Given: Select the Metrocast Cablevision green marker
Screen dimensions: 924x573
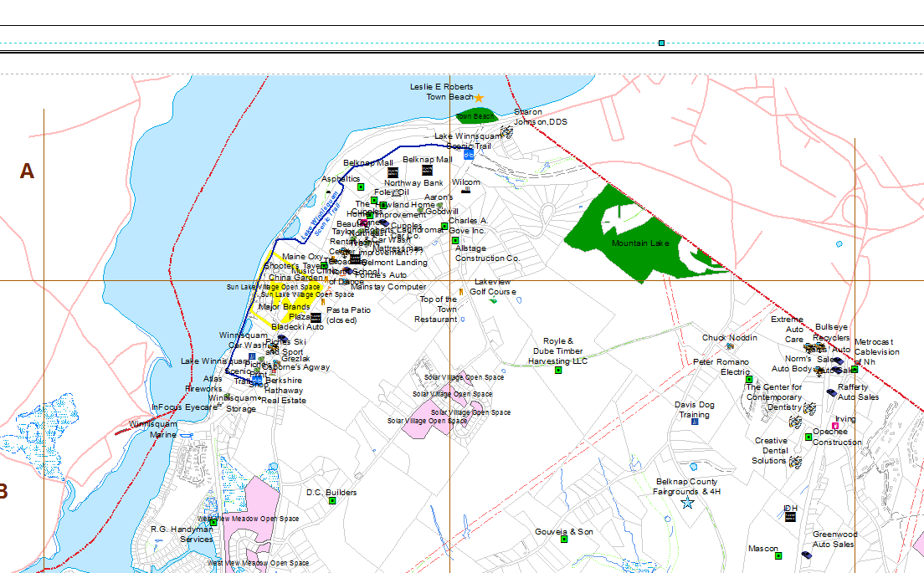Looking at the screenshot, I should (854, 369).
